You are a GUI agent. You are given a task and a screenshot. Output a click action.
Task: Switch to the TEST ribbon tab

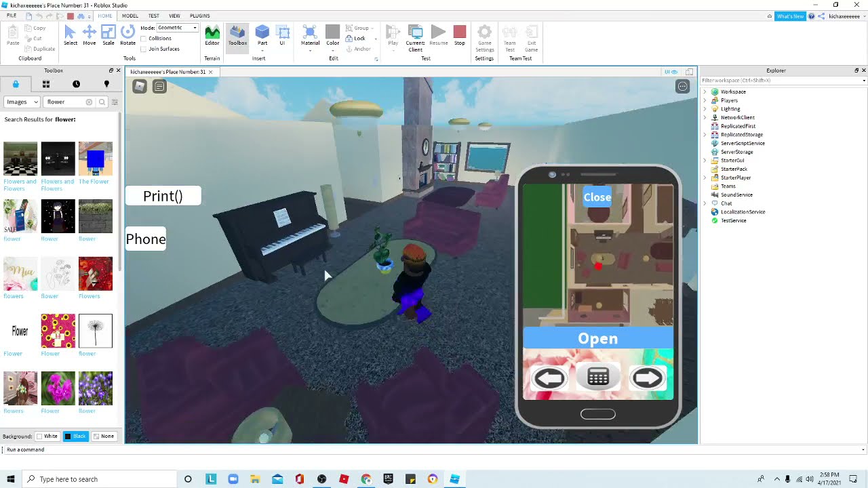[x=154, y=16]
